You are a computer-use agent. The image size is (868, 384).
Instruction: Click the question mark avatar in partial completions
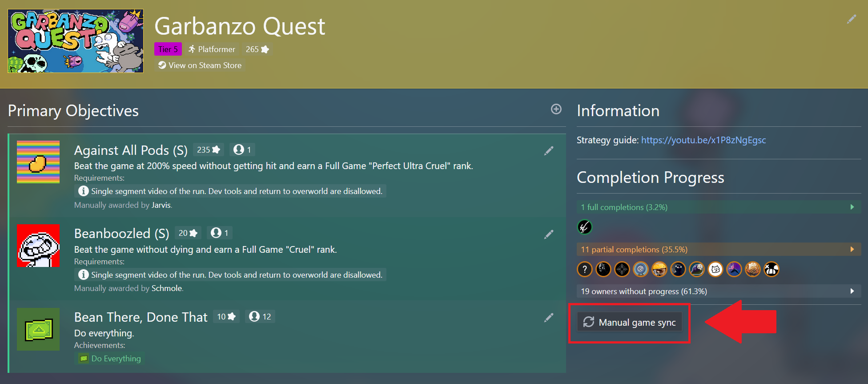point(585,269)
